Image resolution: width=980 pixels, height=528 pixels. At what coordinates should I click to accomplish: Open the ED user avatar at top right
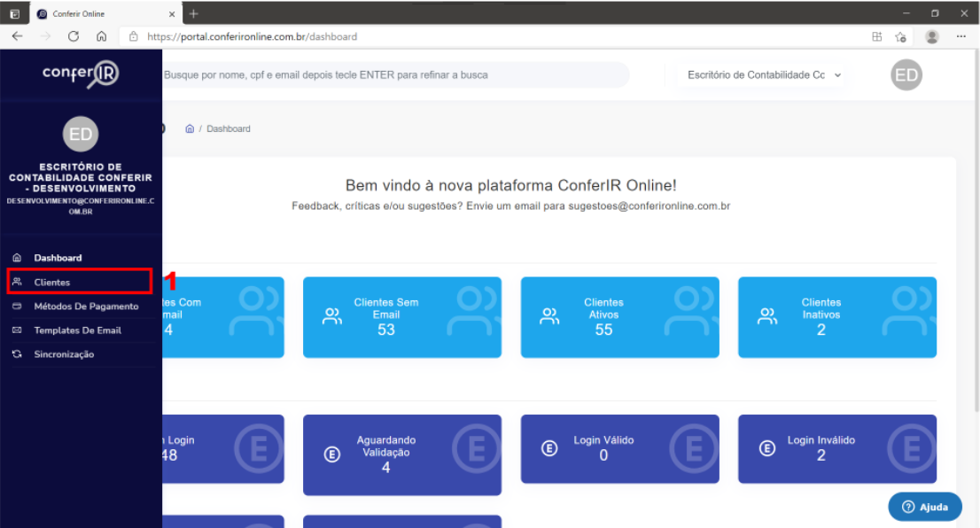click(x=906, y=75)
